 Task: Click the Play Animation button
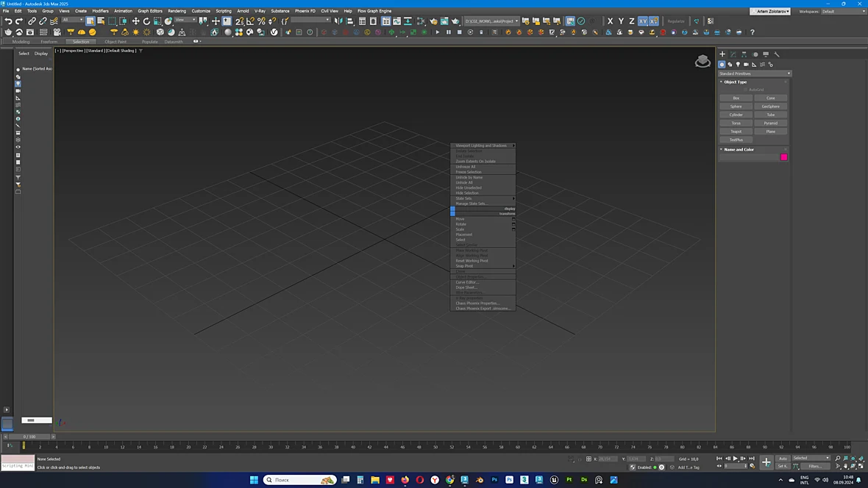tap(735, 458)
